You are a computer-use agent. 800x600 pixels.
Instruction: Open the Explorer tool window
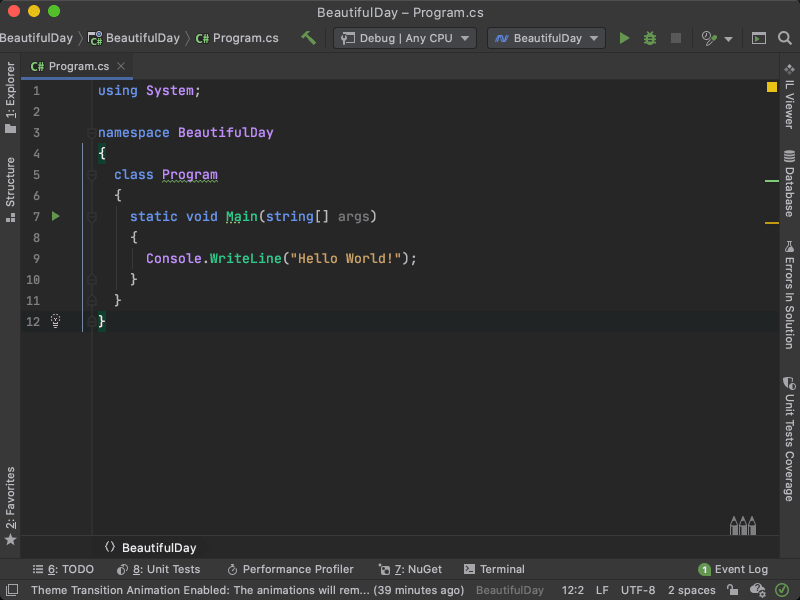tap(10, 97)
